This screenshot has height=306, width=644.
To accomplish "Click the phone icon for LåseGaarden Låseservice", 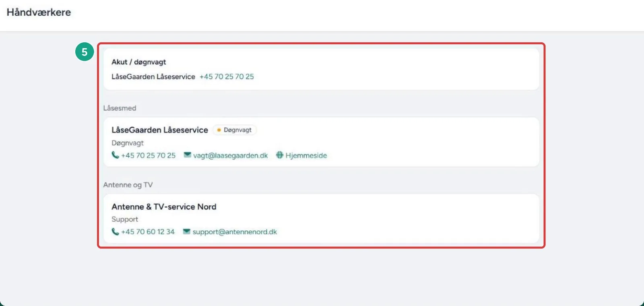I will point(115,155).
